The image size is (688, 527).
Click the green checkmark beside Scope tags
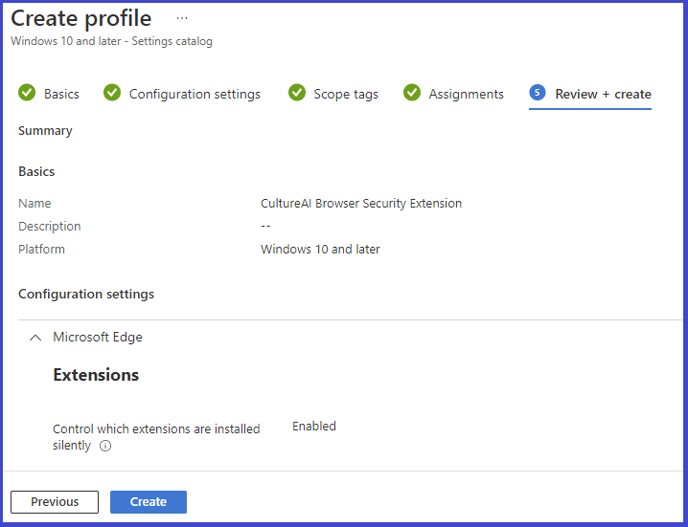point(297,93)
